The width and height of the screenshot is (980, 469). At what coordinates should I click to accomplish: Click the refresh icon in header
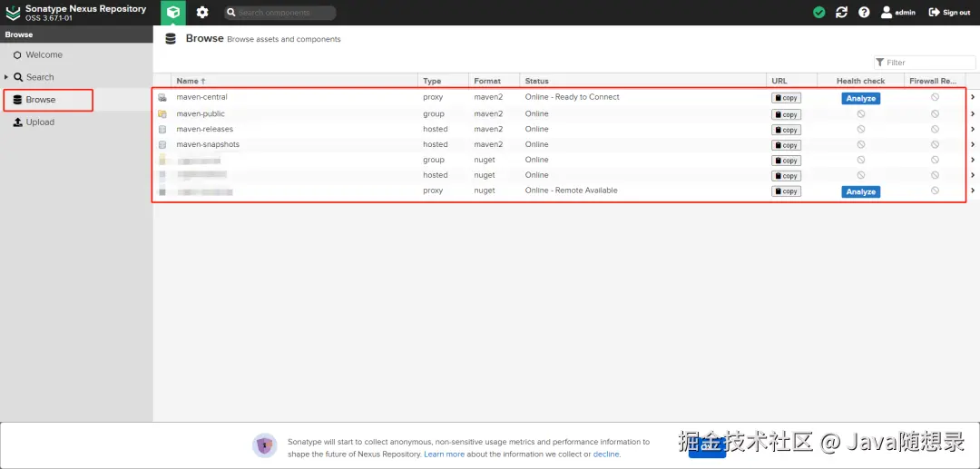[x=841, y=13]
